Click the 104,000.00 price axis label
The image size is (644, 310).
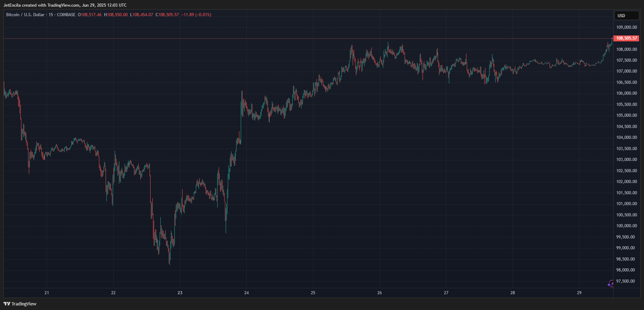(x=626, y=137)
